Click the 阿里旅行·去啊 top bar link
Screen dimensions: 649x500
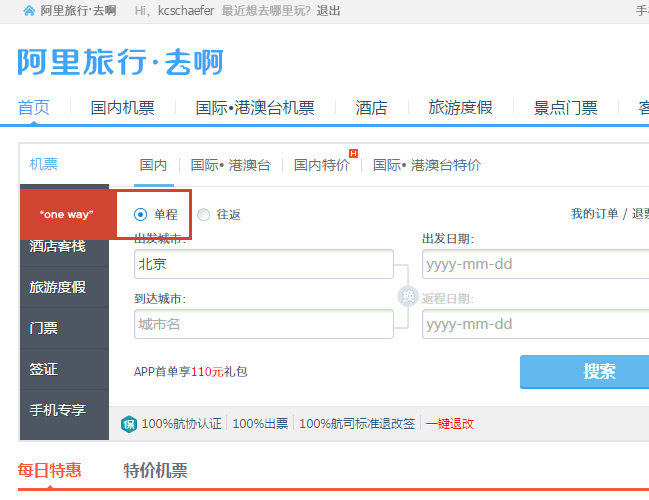pos(78,11)
